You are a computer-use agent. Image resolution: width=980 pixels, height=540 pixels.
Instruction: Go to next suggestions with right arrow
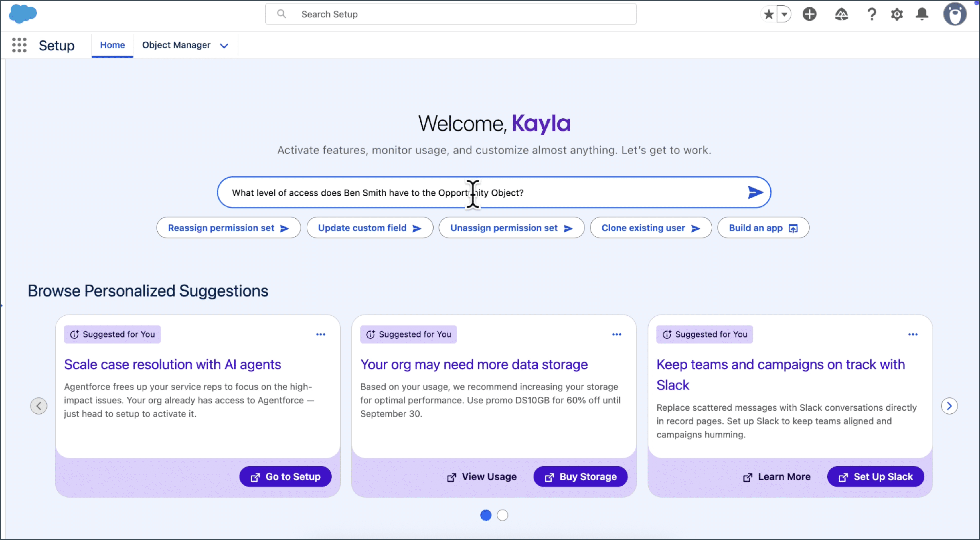coord(949,406)
